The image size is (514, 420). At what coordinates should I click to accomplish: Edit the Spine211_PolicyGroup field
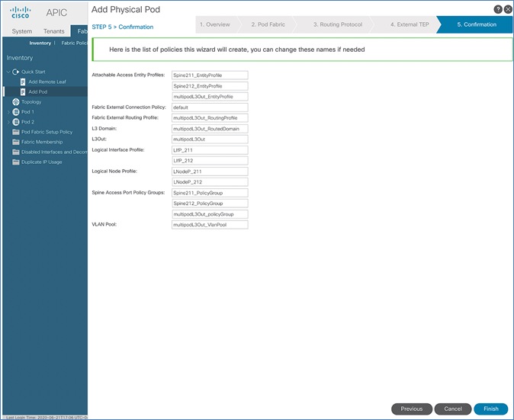210,193
